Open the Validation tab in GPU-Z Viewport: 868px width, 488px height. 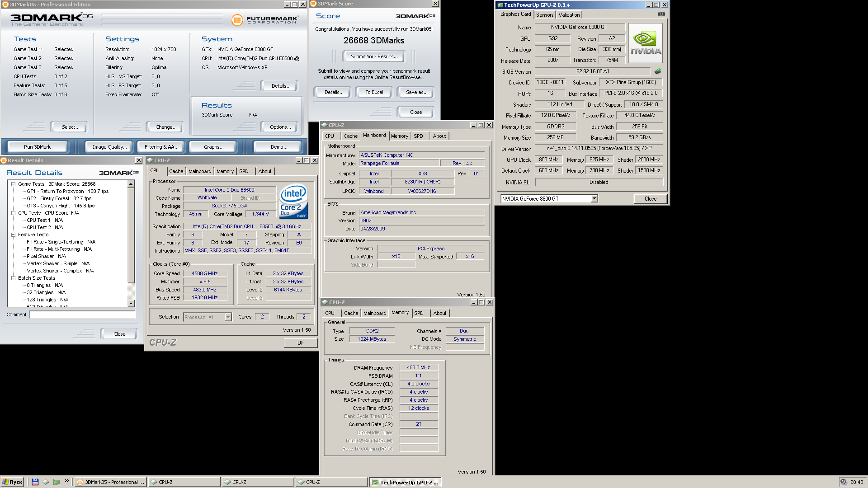point(569,15)
